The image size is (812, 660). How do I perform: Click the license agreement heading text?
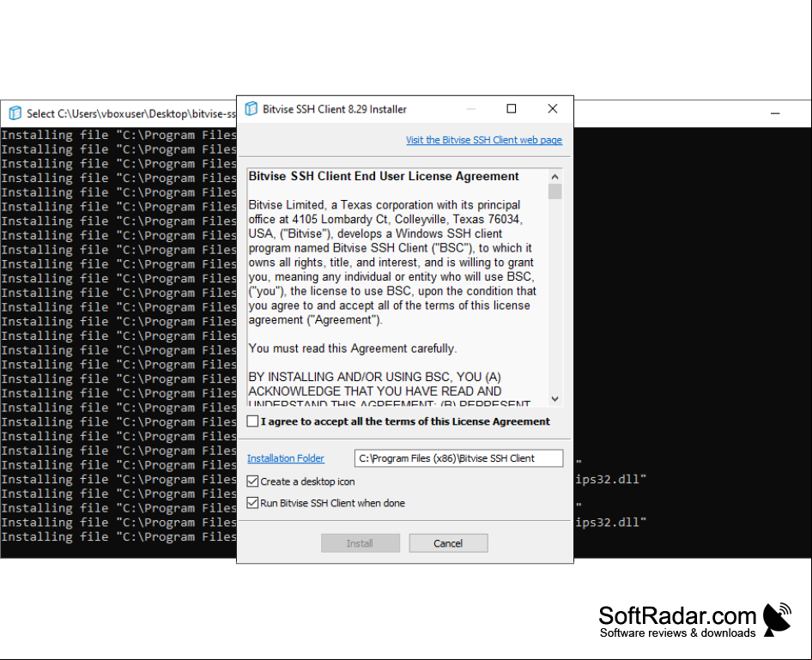click(384, 177)
